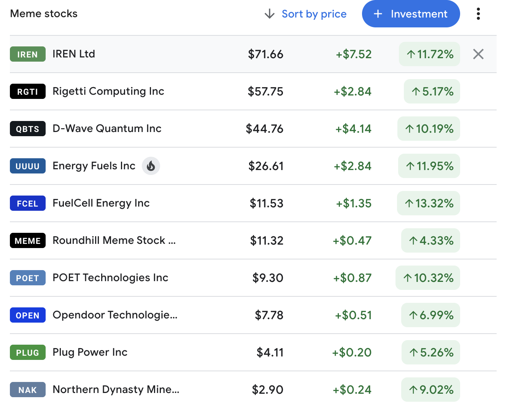Remove IREN Ltd with the X icon
The height and width of the screenshot is (420, 505).
click(x=478, y=54)
